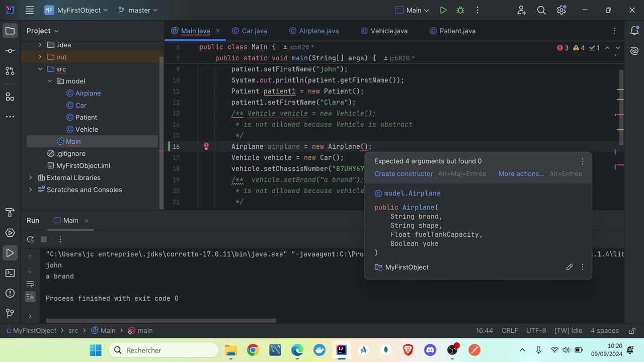The width and height of the screenshot is (644, 362).
Task: Open IDE settings gear
Action: point(561,10)
